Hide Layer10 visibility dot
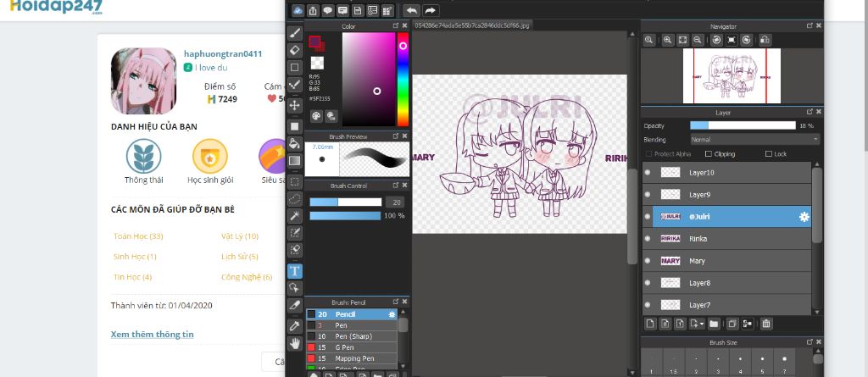The image size is (868, 377). click(x=647, y=173)
